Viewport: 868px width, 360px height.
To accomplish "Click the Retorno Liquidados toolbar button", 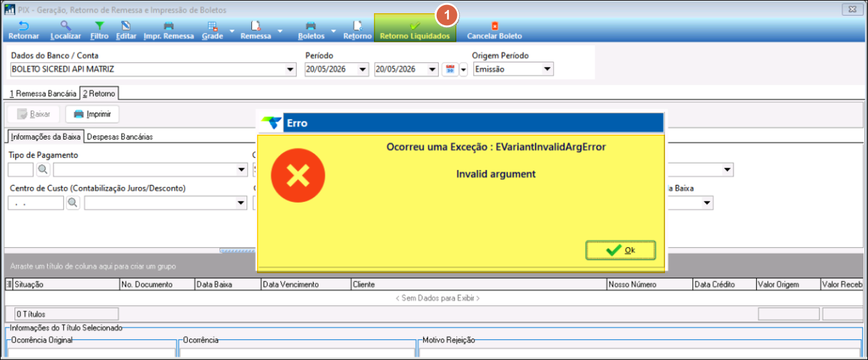I will [415, 29].
